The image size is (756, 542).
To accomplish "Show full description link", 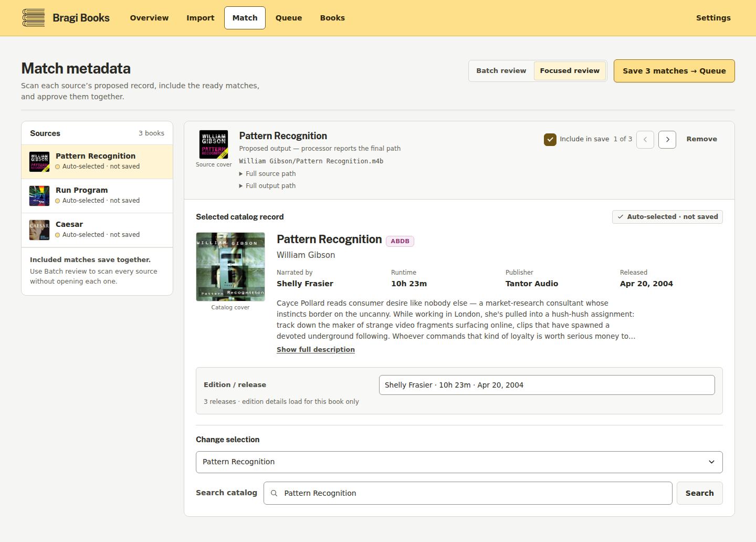I will (316, 350).
